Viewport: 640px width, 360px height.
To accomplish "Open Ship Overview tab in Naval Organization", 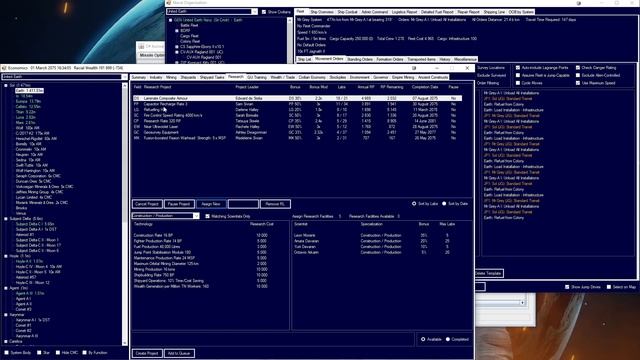I will (322, 12).
